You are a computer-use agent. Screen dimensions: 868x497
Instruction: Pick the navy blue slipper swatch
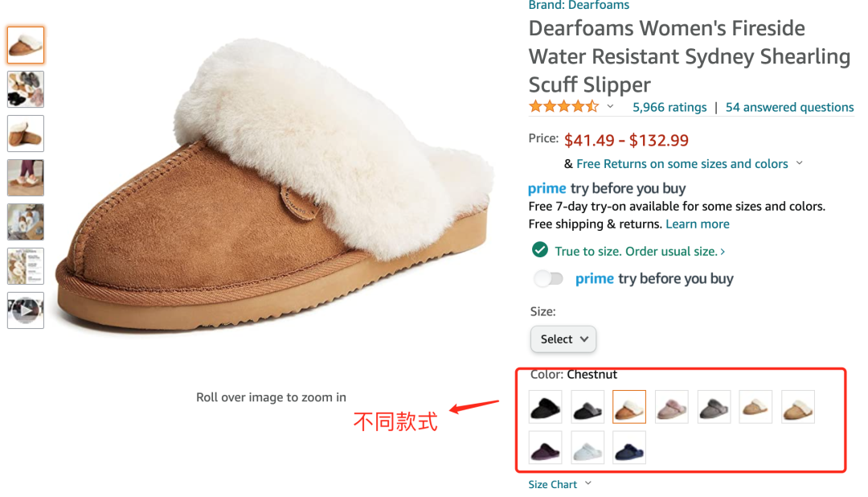tap(629, 448)
